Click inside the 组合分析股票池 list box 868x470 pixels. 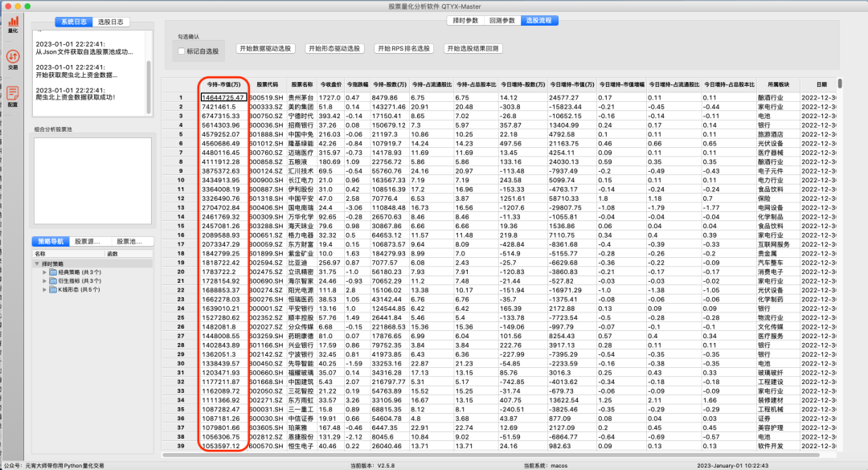click(x=92, y=181)
